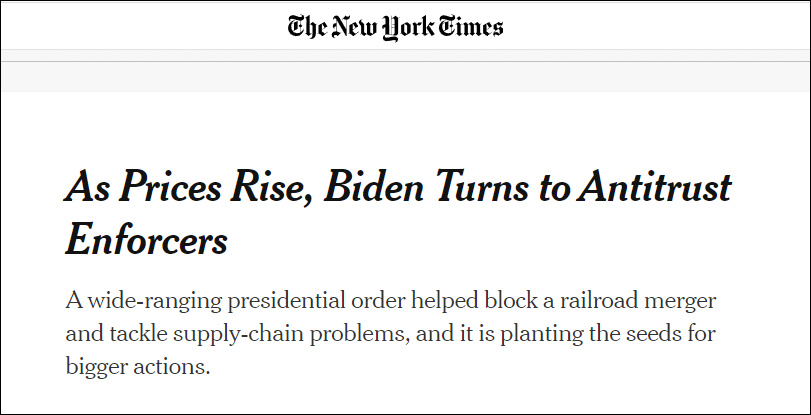Click the word "Rise" in the headline
The height and width of the screenshot is (415, 811).
tap(261, 188)
